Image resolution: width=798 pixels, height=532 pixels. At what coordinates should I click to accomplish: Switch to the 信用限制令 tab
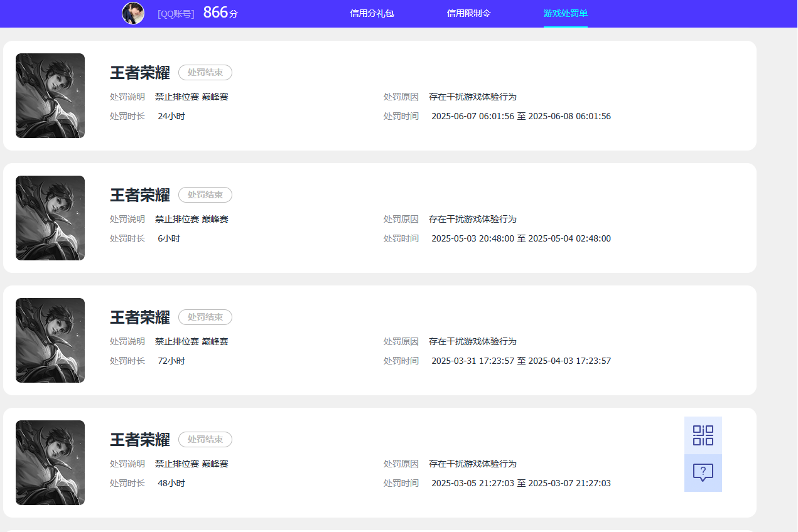pos(469,13)
